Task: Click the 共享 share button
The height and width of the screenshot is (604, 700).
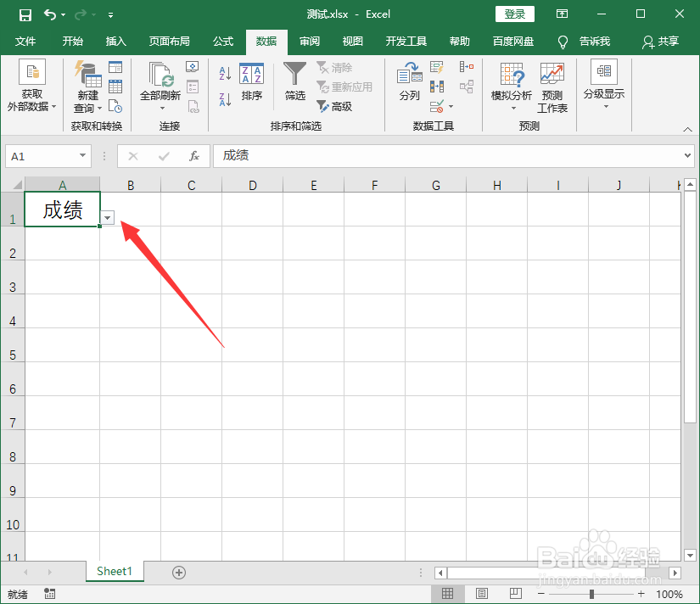Action: point(661,42)
